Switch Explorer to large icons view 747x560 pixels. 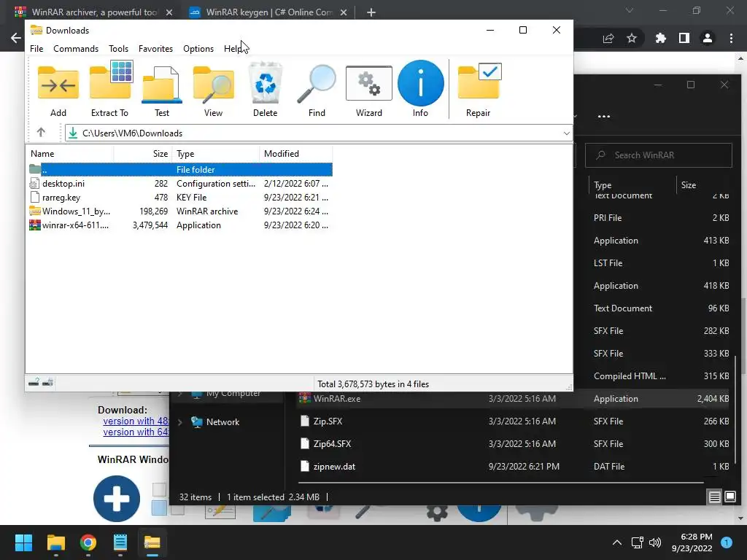pyautogui.click(x=729, y=497)
